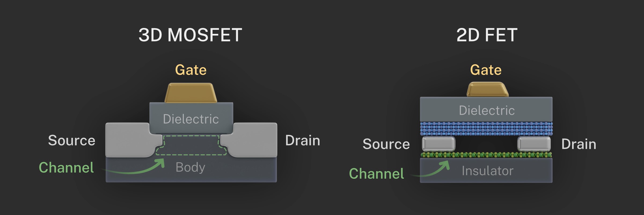Click the Drain label of 2D FET
Screen dimensions: 644x215
click(579, 144)
